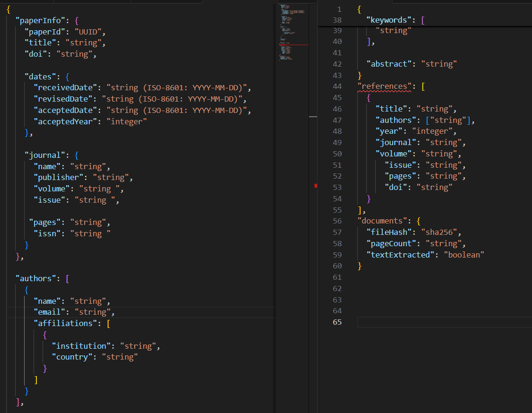Click the "volume" key on line 50
Screen dimensions: 532x413
[394, 154]
